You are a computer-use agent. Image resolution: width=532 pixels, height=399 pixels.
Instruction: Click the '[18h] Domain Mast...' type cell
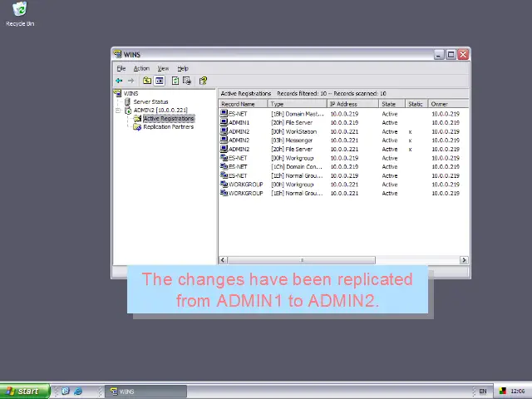pos(298,114)
